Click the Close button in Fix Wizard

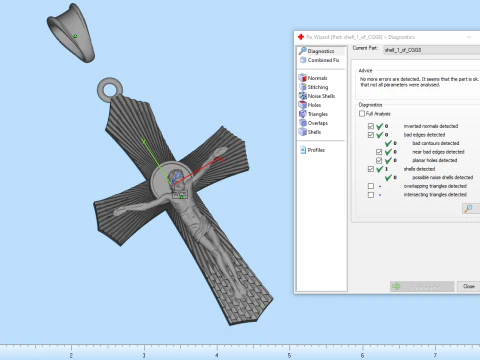click(468, 286)
